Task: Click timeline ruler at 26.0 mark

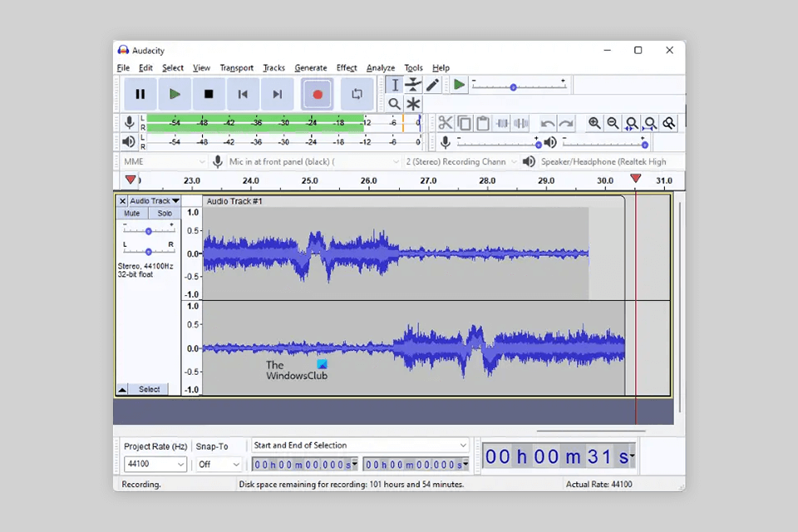Action: (368, 181)
